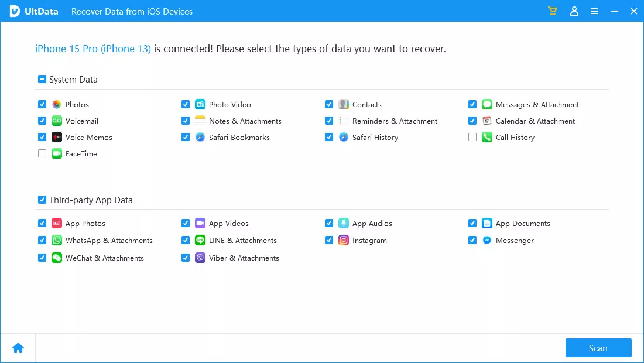
Task: Click the Safari Bookmarks icon
Action: (x=200, y=137)
